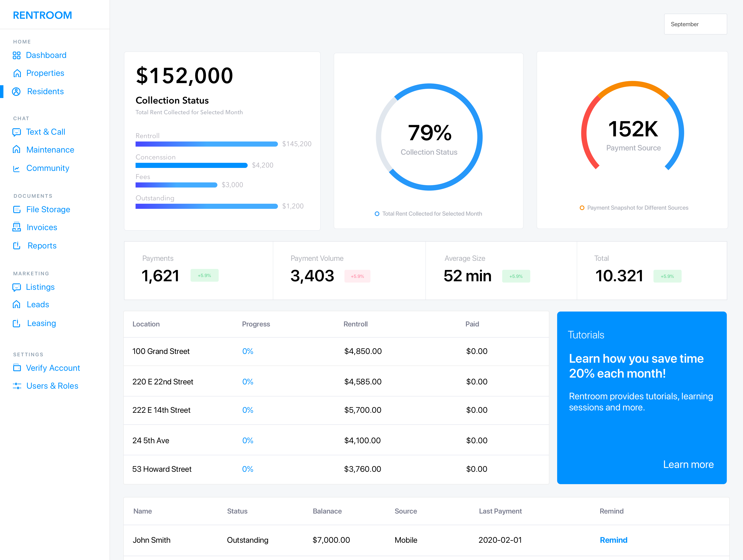Click the Status column header

[237, 511]
